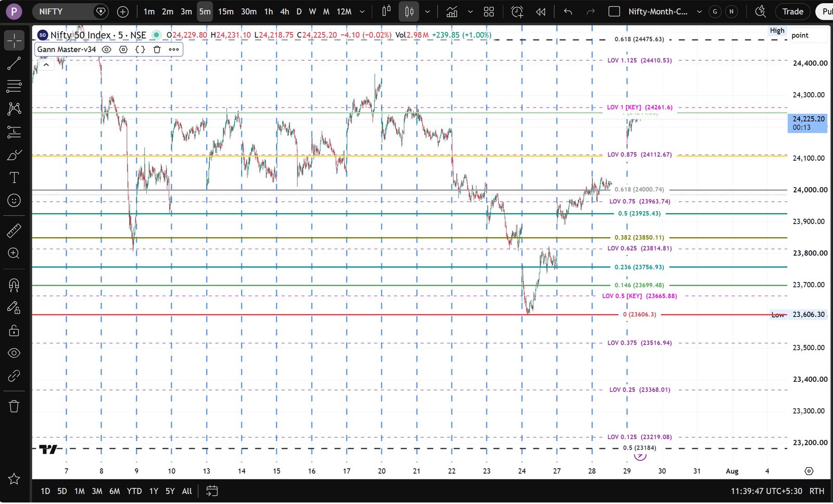Viewport: 833px width, 504px height.
Task: Open chart settings gear on time axis
Action: pos(809,471)
